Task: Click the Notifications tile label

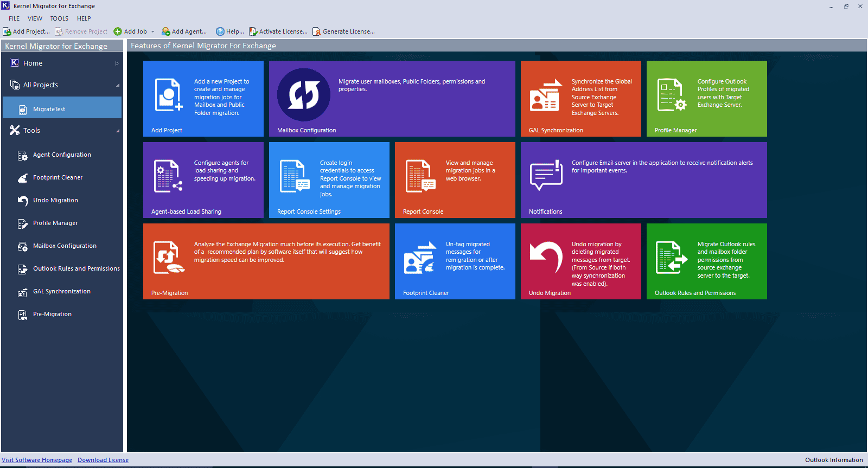Action: tap(545, 211)
